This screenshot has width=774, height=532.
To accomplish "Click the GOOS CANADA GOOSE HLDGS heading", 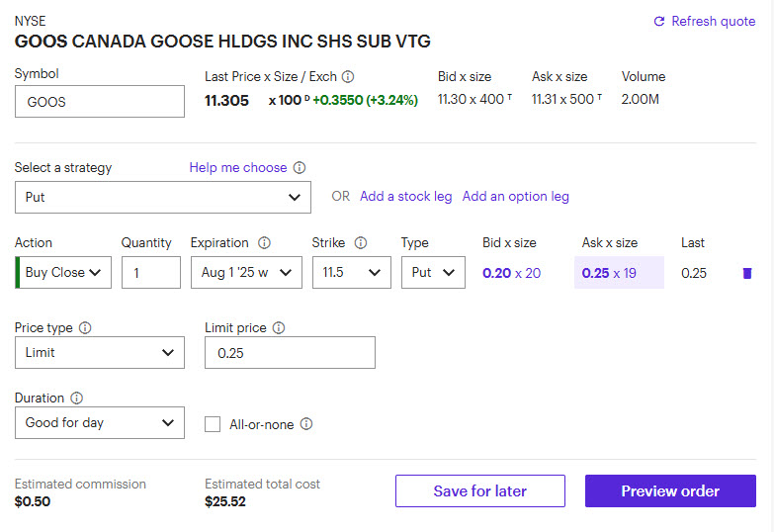I will [222, 41].
